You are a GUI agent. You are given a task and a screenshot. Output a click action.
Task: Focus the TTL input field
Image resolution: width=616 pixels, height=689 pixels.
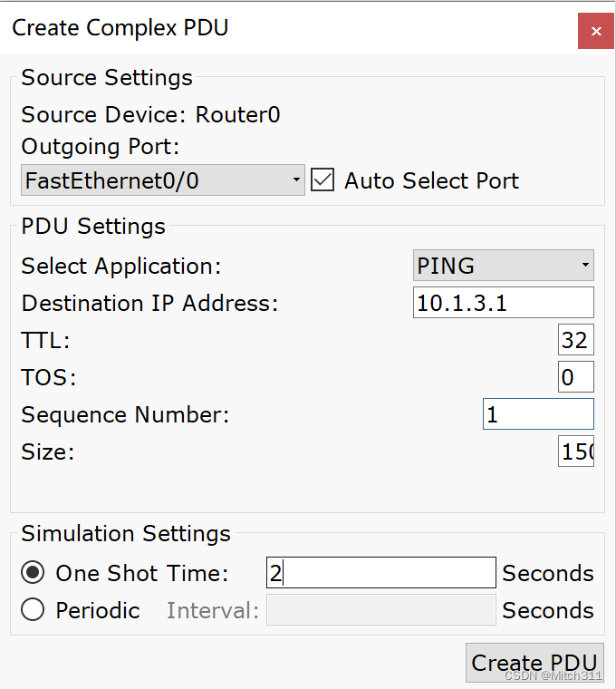tap(575, 340)
